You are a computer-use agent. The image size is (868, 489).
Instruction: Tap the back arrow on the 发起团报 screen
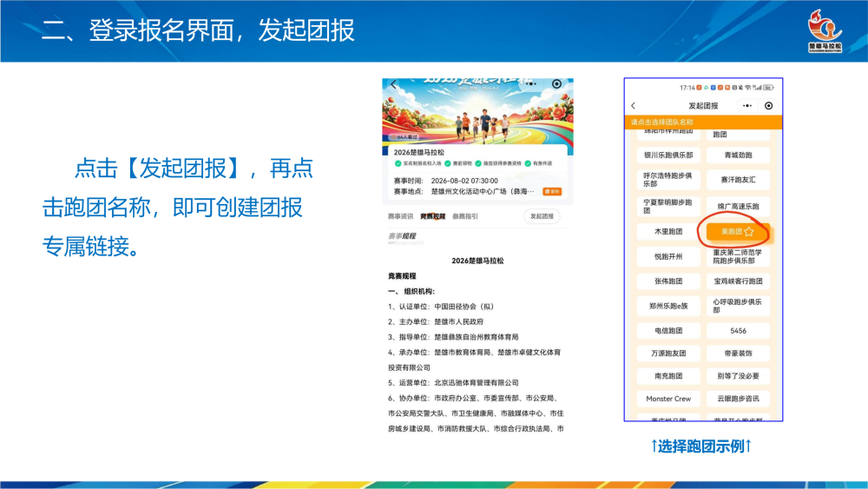634,106
